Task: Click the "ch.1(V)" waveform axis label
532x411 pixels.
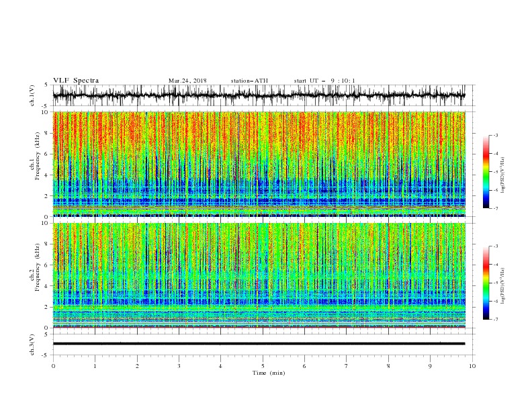Action: [32, 95]
